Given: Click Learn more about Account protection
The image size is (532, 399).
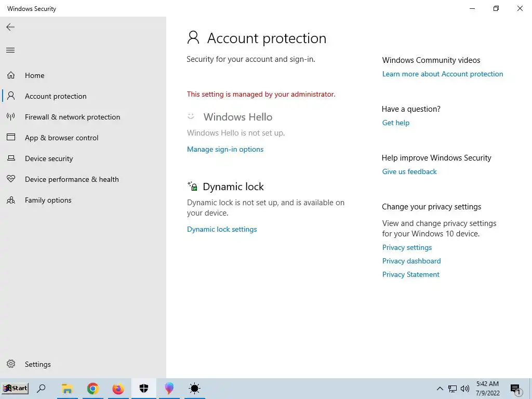Looking at the screenshot, I should pyautogui.click(x=443, y=74).
